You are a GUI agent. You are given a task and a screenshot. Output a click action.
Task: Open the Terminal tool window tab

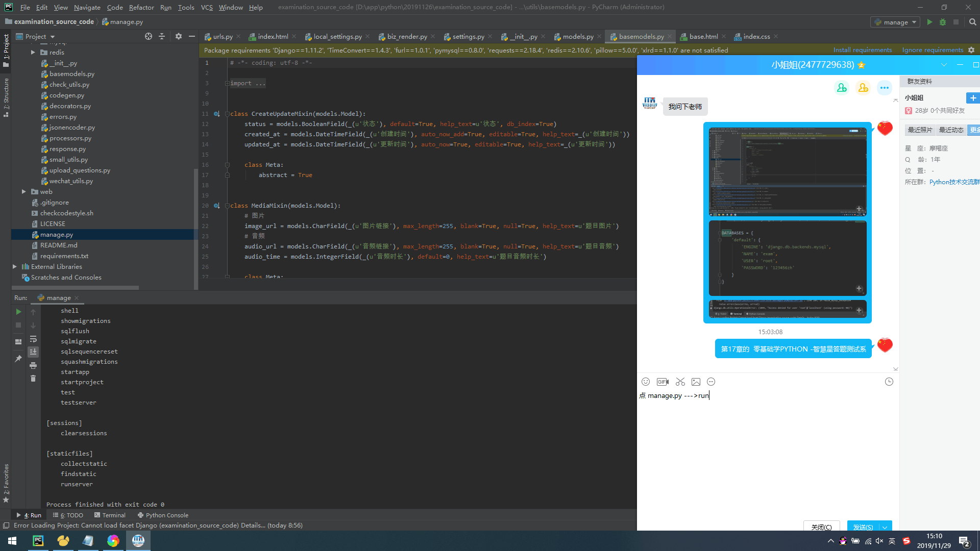(110, 515)
